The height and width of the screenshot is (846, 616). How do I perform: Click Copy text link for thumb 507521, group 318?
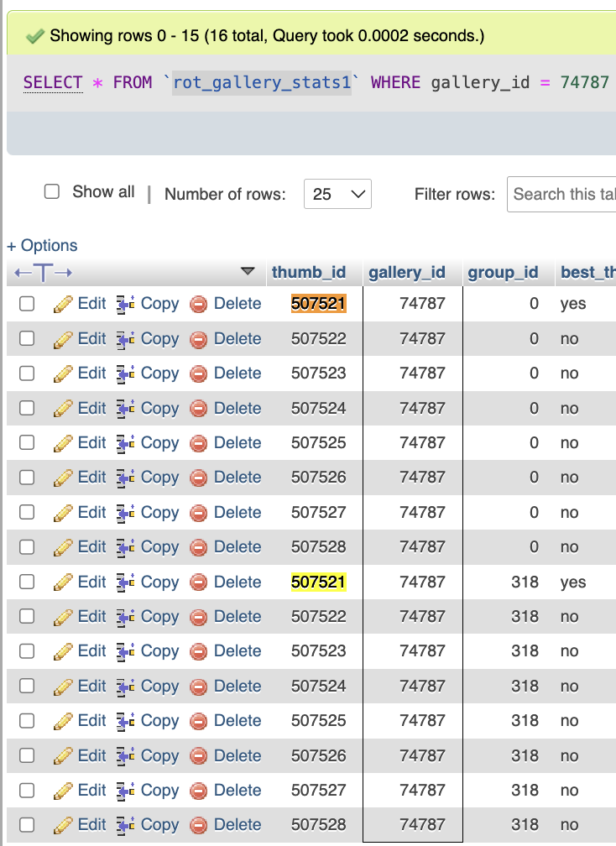click(159, 582)
